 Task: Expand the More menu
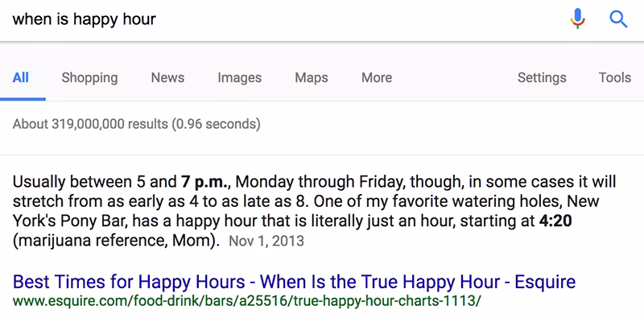tap(377, 78)
